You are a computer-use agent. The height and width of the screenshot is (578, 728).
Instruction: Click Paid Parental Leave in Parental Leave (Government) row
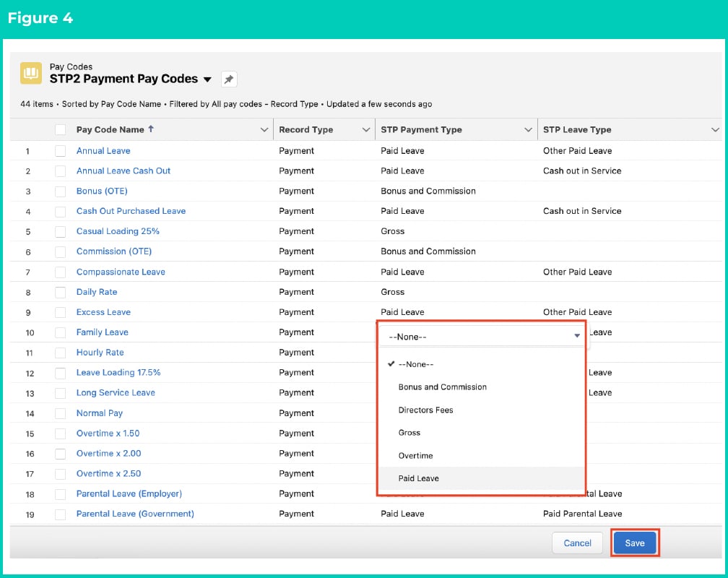tap(582, 514)
